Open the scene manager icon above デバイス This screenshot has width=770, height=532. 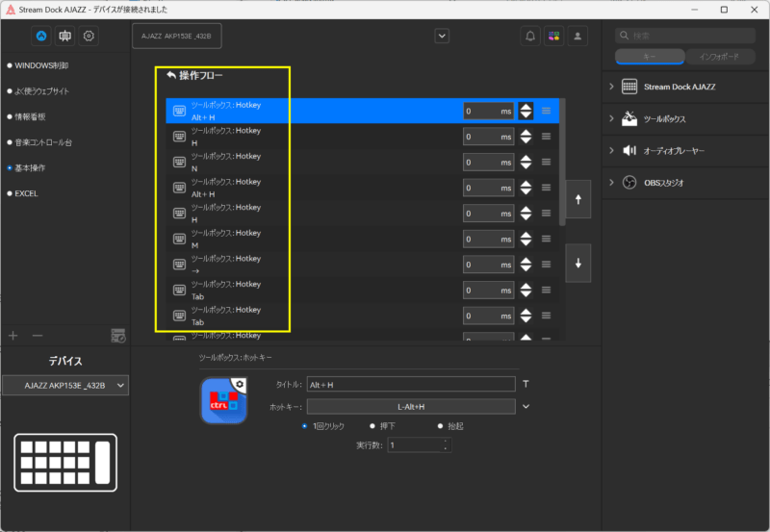[118, 336]
